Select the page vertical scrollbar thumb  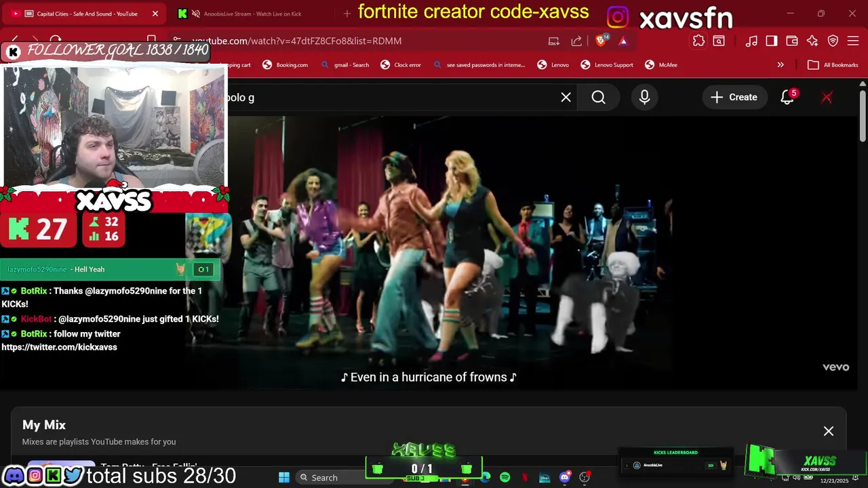(862, 115)
